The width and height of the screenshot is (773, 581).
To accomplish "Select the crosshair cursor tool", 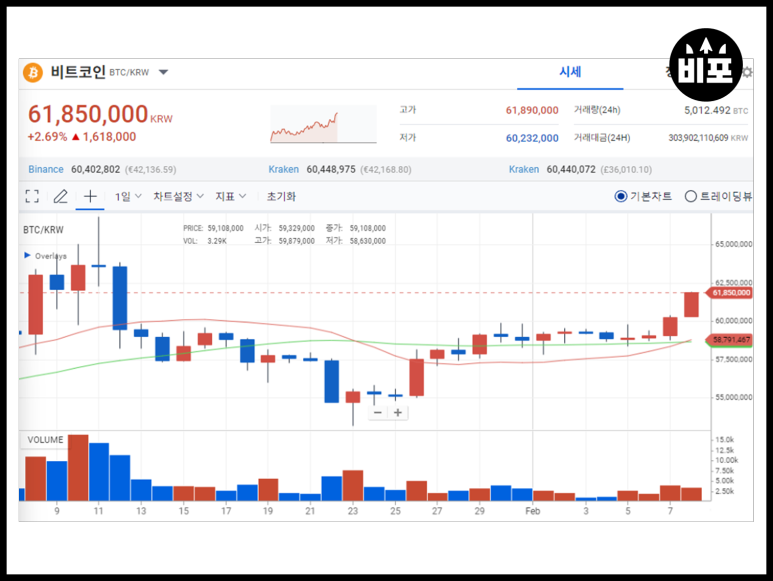I will point(90,197).
